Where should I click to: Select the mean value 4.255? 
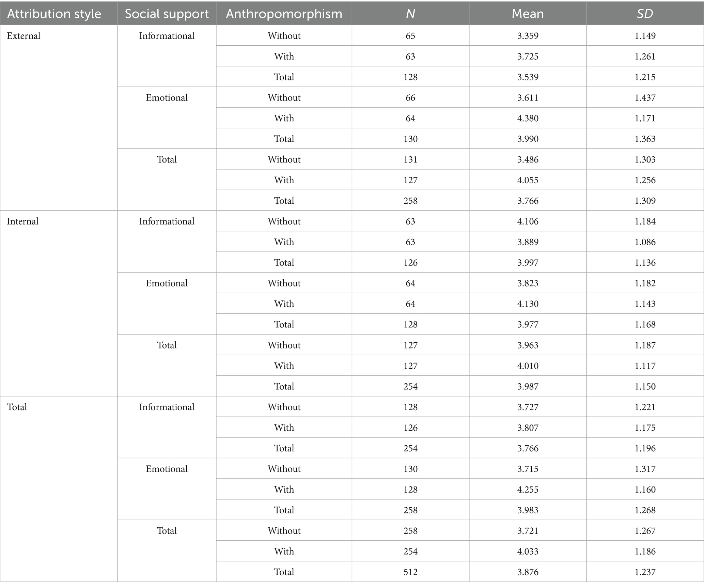(x=528, y=489)
